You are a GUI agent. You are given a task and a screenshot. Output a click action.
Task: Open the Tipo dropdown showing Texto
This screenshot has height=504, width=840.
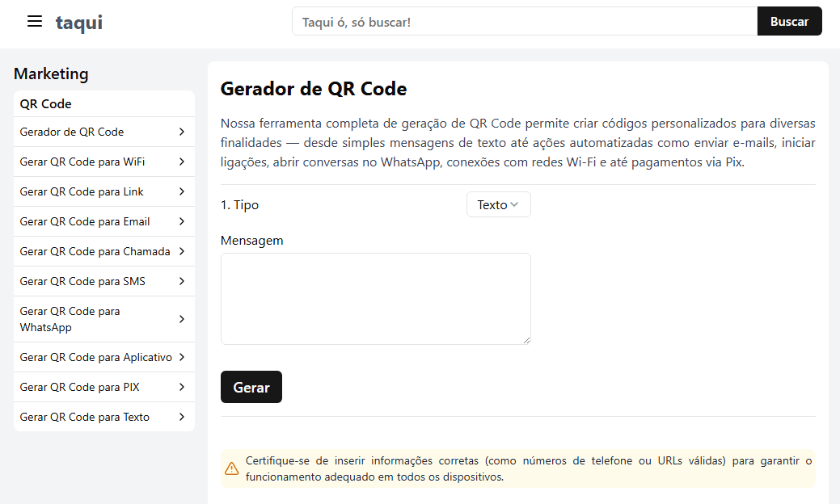[x=498, y=204]
